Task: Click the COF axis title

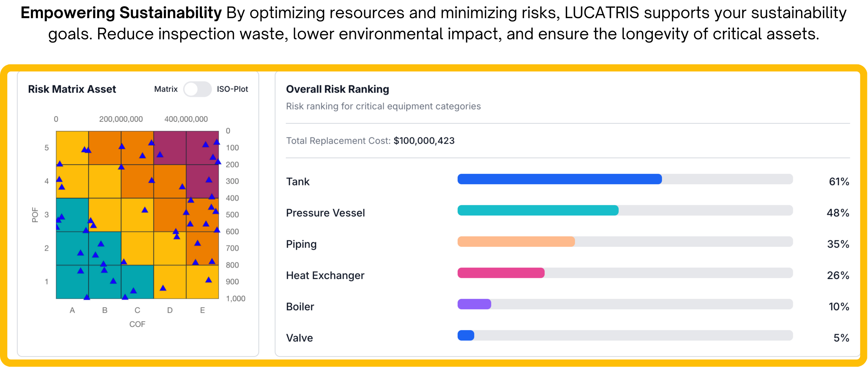Action: (x=137, y=324)
